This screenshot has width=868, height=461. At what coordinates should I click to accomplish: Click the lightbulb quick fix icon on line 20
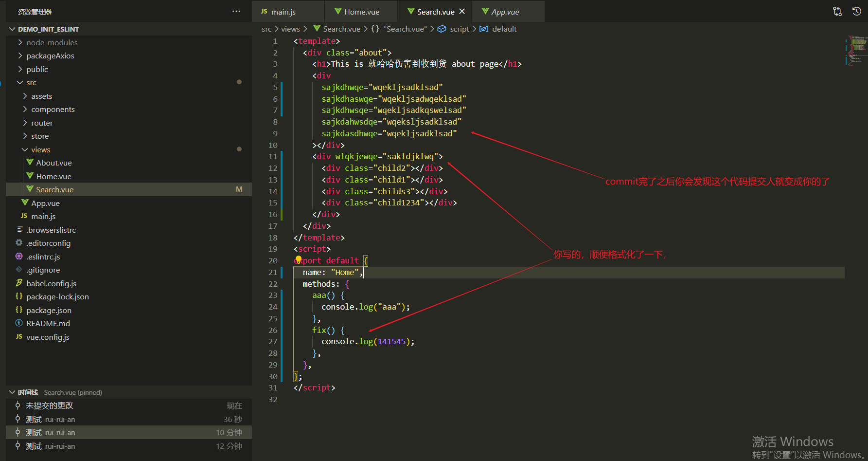tap(299, 259)
